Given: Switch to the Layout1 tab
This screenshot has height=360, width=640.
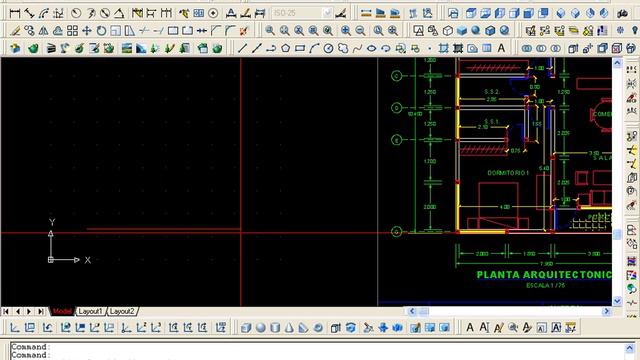Looking at the screenshot, I should coord(90,311).
